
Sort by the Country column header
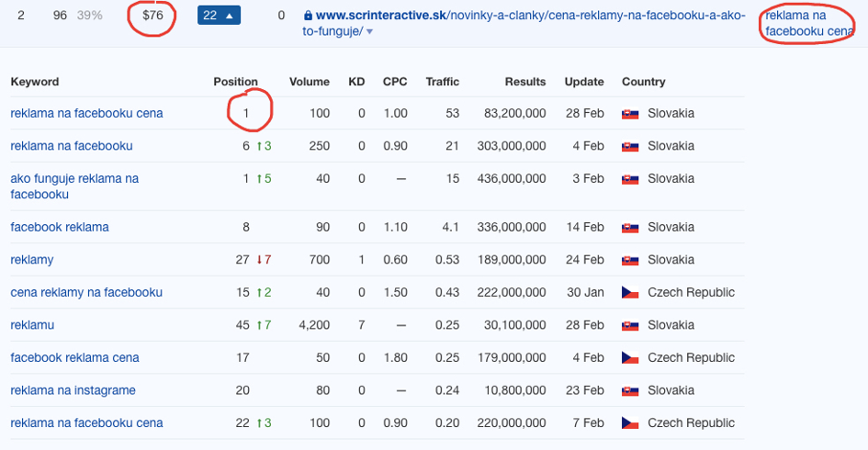(643, 82)
